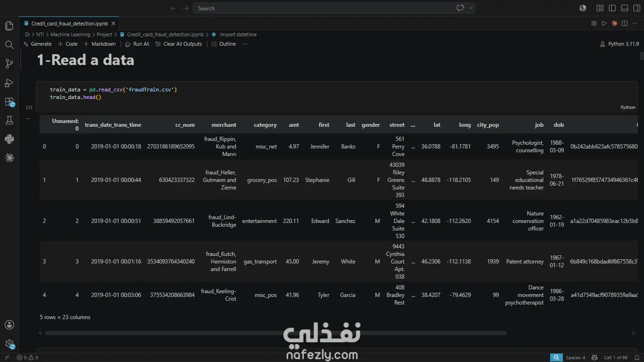Open the Manage gear menu
Image resolution: width=644 pixels, height=362 pixels.
(x=9, y=344)
